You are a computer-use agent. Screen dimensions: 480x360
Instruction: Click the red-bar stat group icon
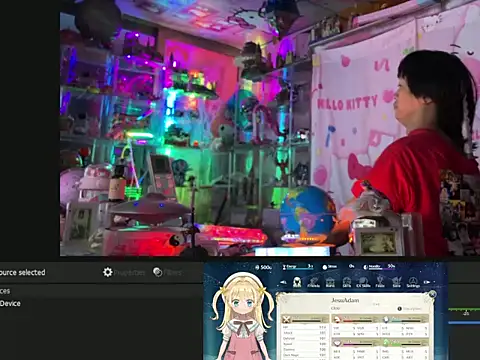[x=337, y=320]
